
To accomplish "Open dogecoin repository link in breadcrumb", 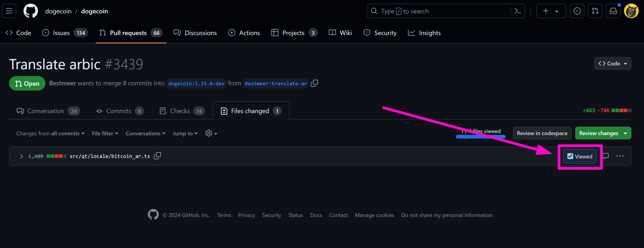I will (x=95, y=11).
